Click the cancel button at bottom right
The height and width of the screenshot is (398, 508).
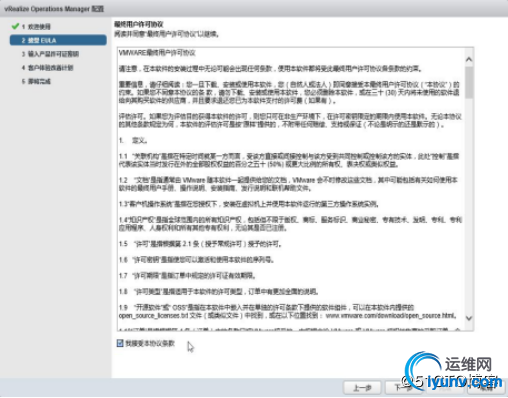point(486,388)
